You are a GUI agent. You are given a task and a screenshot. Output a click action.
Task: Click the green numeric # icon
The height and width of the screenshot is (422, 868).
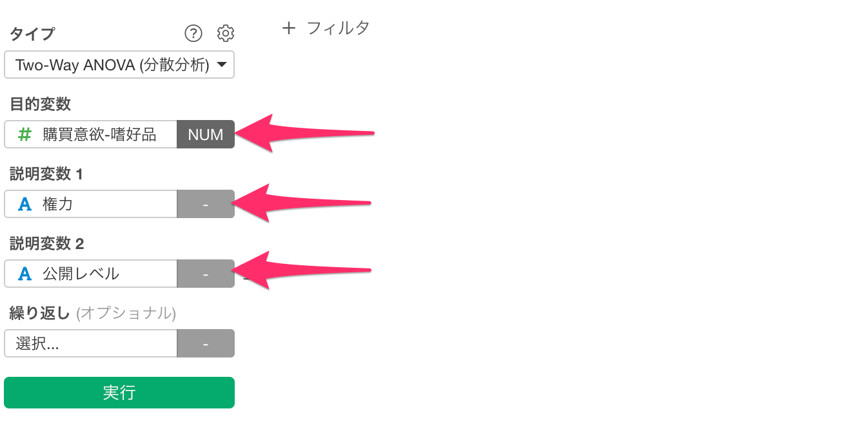pos(25,134)
